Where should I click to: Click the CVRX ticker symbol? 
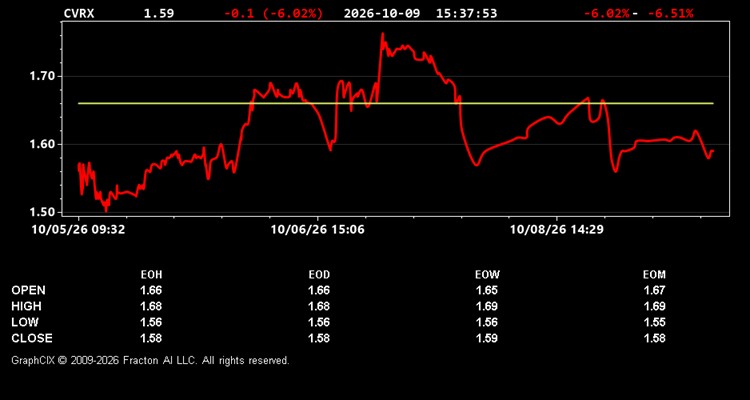[x=79, y=13]
